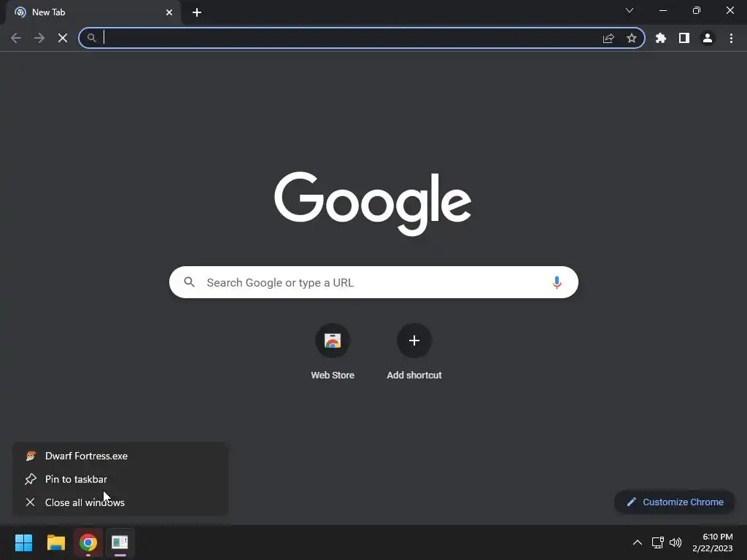
Task: Open File Explorer from the taskbar
Action: pos(55,542)
